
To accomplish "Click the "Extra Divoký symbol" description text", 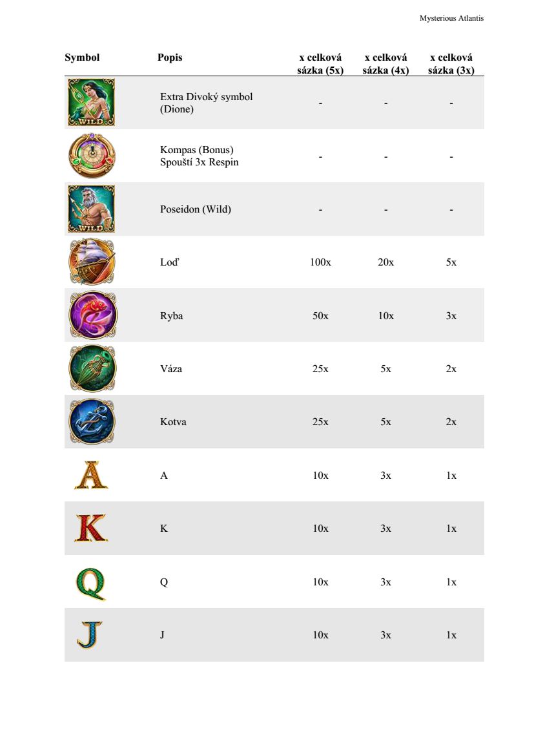I will tap(207, 97).
